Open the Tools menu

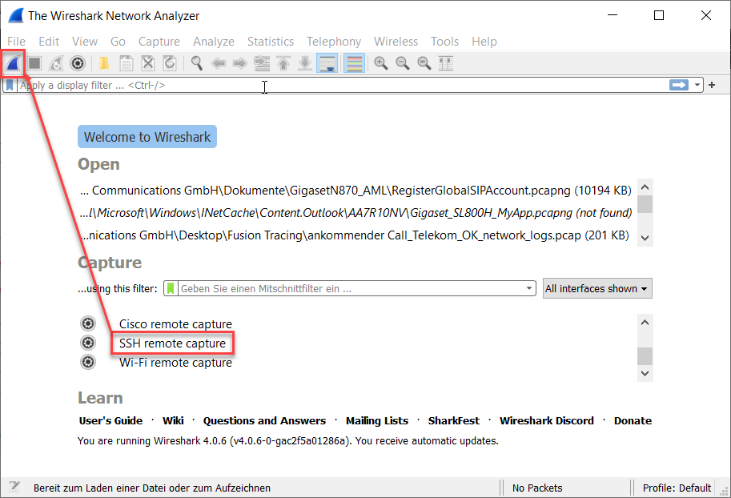[x=445, y=42]
